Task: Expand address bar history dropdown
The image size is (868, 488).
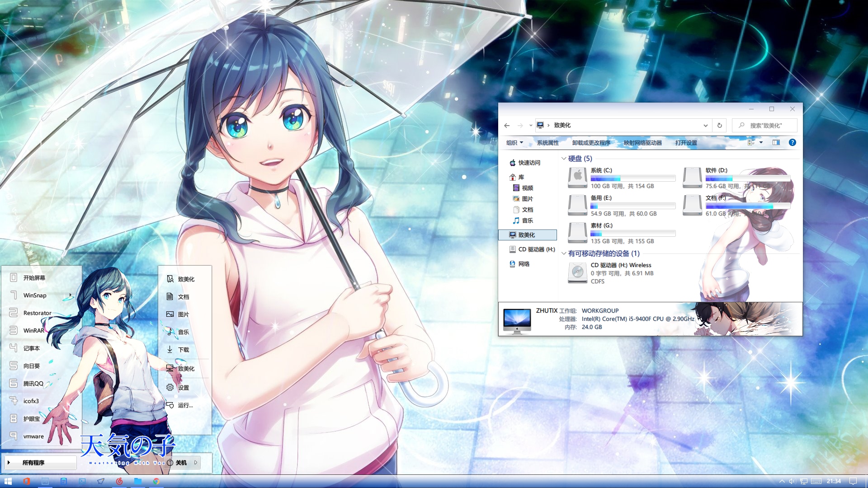Action: 705,125
